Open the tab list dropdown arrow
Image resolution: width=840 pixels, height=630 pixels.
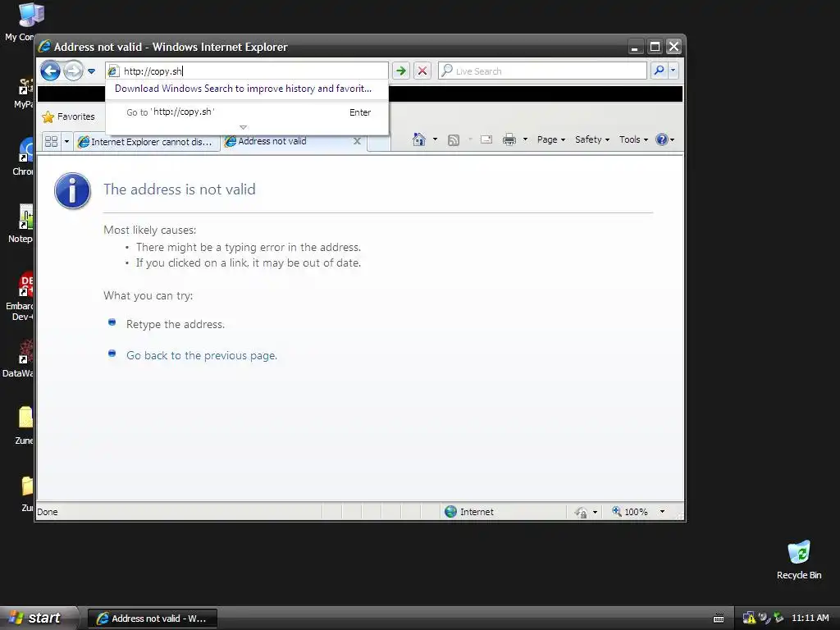(x=67, y=141)
